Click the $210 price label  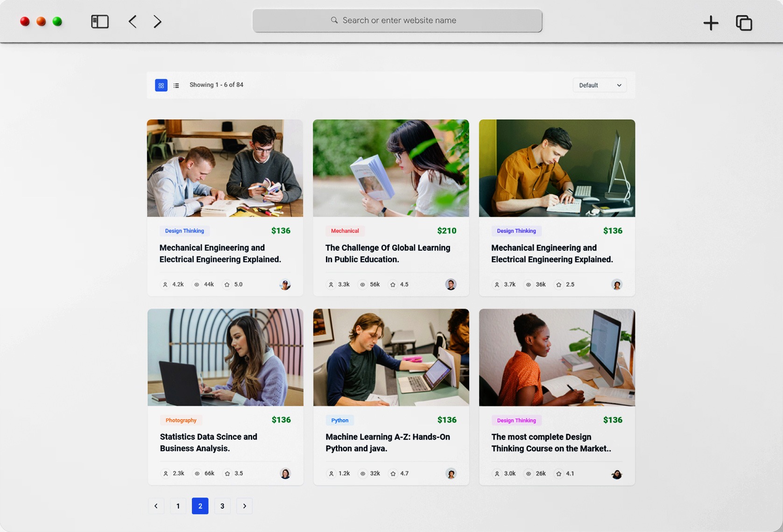447,231
